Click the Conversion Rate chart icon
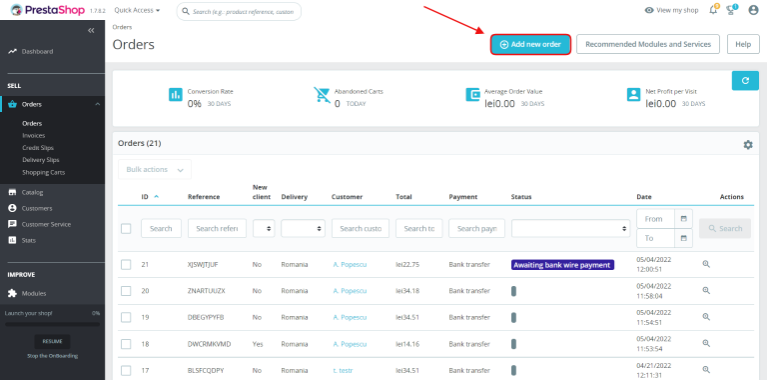Screen dimensions: 767x380 pyautogui.click(x=175, y=94)
